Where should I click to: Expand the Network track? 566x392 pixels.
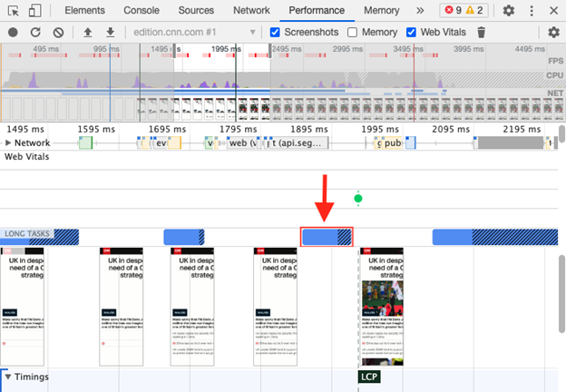tap(9, 143)
